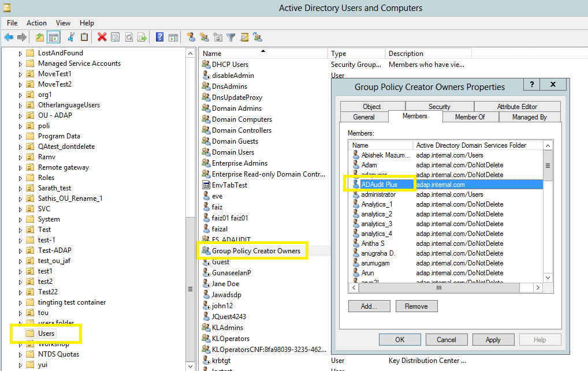
Task: Select the Create New Group toolbar icon
Action: pos(203,37)
